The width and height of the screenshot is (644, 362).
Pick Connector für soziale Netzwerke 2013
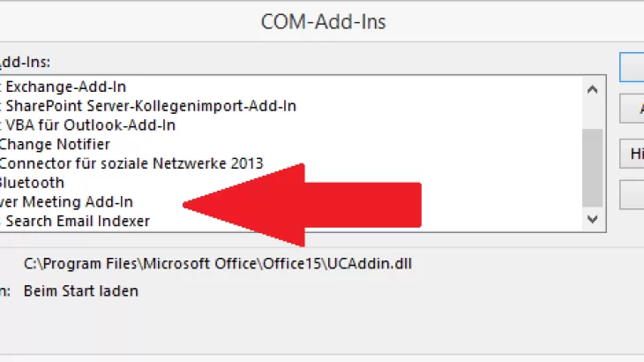(131, 163)
